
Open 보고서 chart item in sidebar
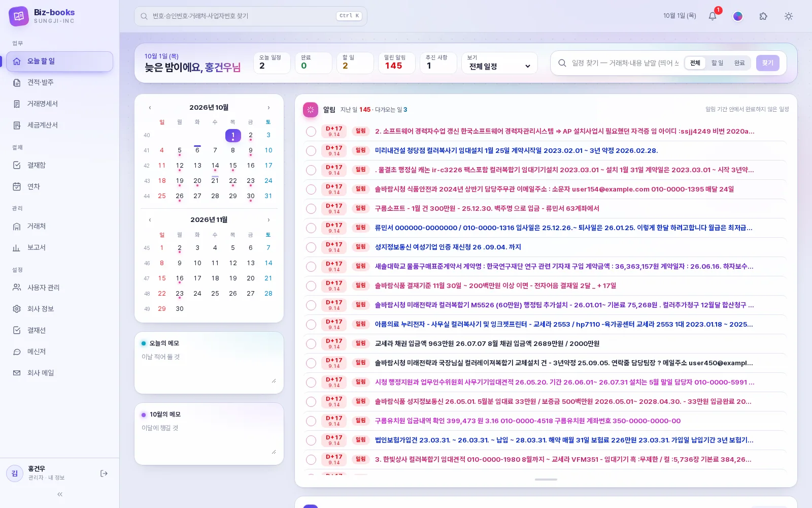[59, 247]
